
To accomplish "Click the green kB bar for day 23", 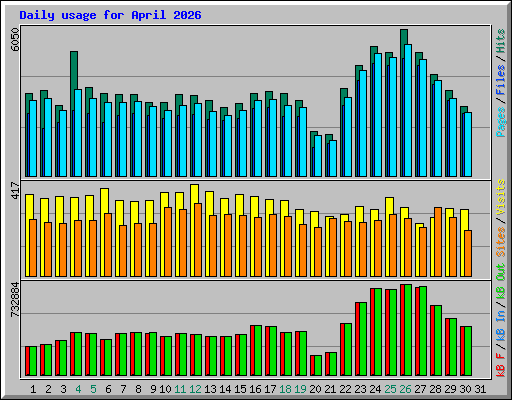I will [x=363, y=339].
